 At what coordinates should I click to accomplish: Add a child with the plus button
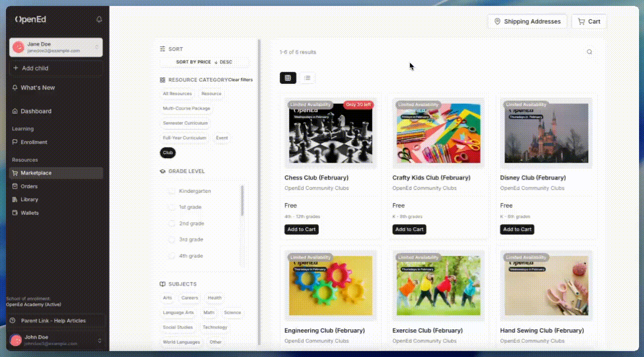point(56,68)
